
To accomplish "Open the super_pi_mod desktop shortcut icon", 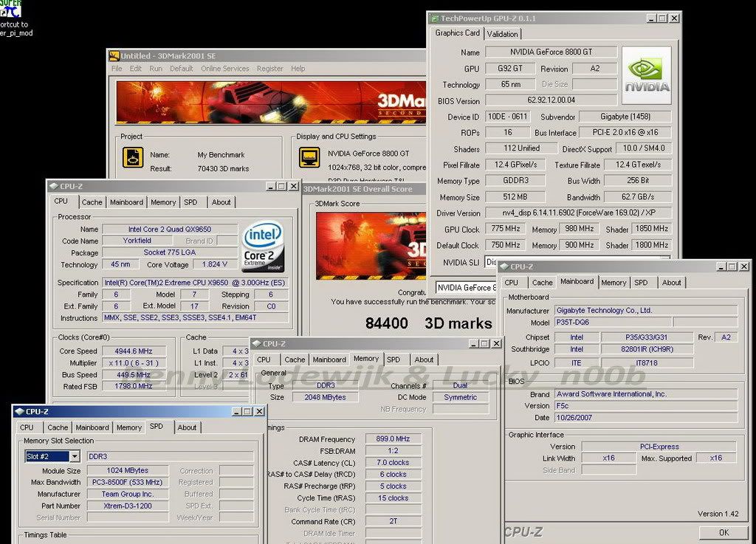I will (x=11, y=9).
